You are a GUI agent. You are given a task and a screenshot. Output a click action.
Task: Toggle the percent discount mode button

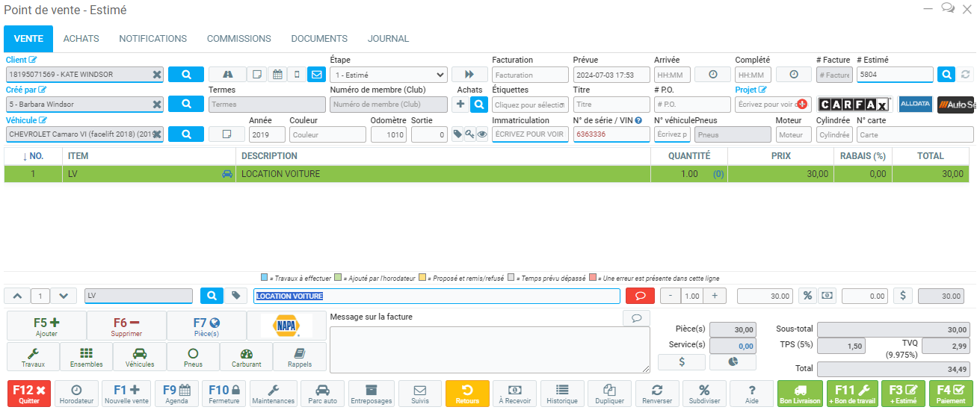point(807,296)
